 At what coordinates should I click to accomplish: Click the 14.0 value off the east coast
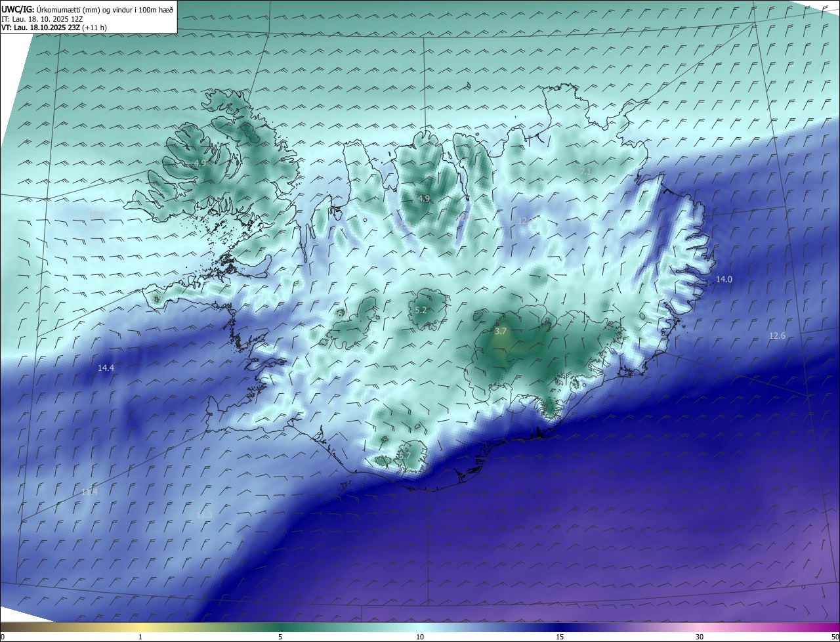[x=724, y=280]
